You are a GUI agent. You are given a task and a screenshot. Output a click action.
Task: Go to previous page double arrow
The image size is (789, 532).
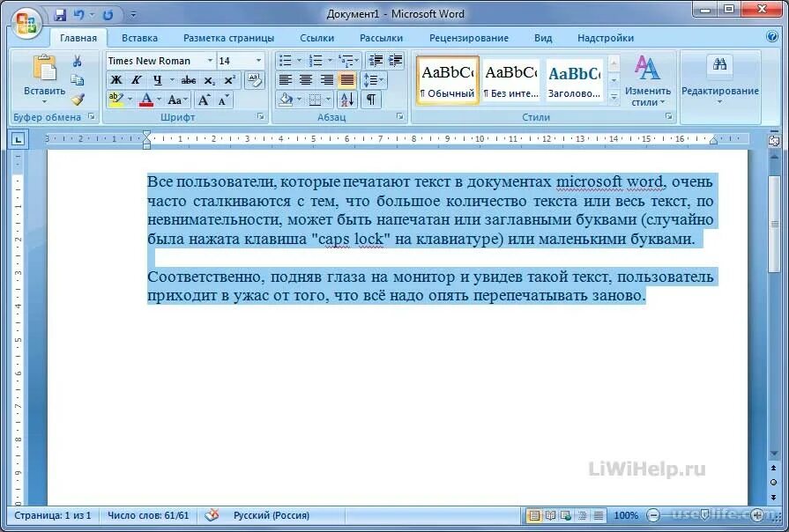coord(773,468)
